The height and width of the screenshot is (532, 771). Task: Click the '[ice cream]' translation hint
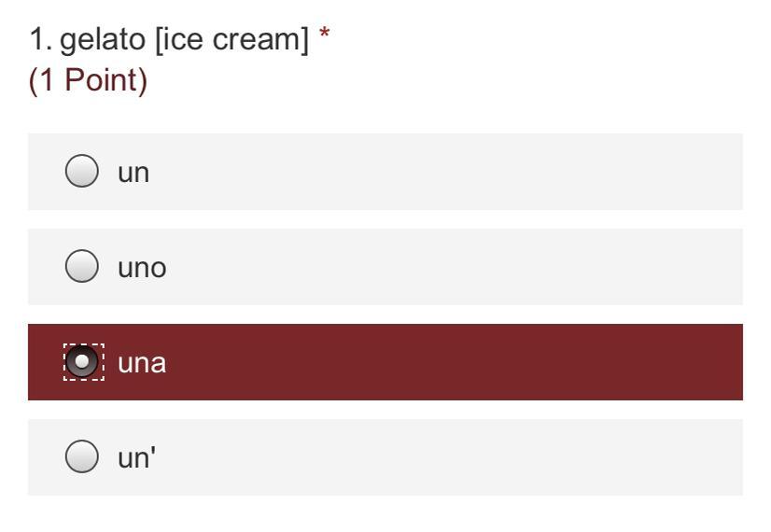tap(232, 39)
